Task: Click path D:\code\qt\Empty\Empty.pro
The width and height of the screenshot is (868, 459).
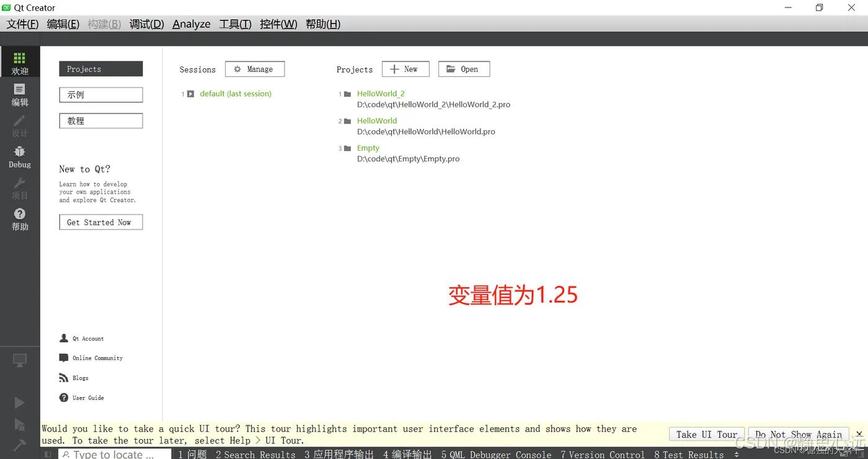Action: pos(408,159)
